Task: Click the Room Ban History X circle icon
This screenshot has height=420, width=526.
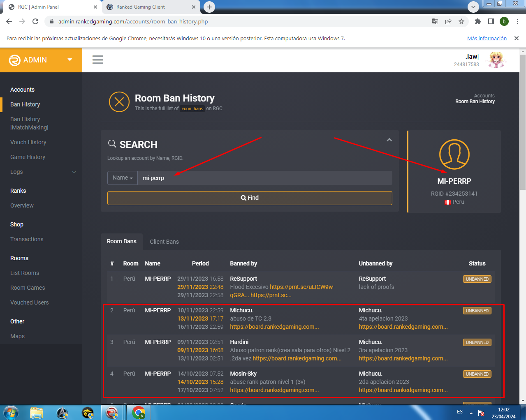Action: tap(119, 102)
